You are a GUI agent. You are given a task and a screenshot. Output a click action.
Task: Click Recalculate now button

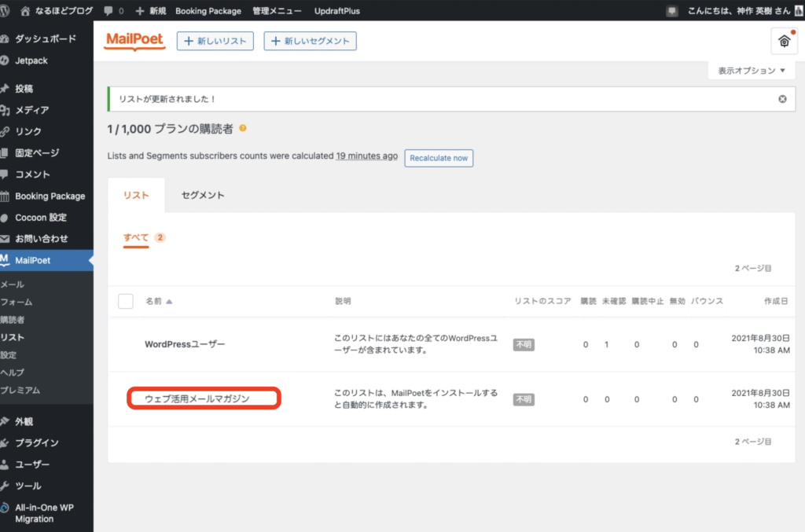click(x=439, y=158)
